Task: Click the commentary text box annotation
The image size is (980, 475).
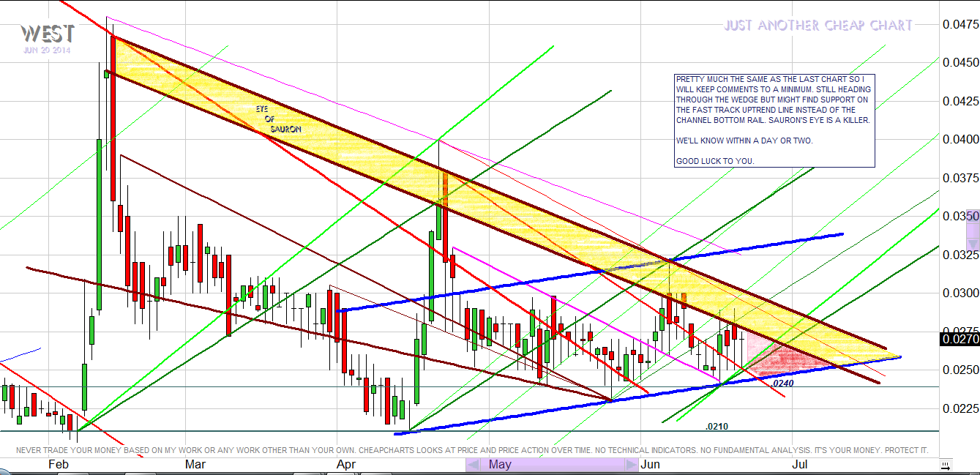Action: pos(774,121)
